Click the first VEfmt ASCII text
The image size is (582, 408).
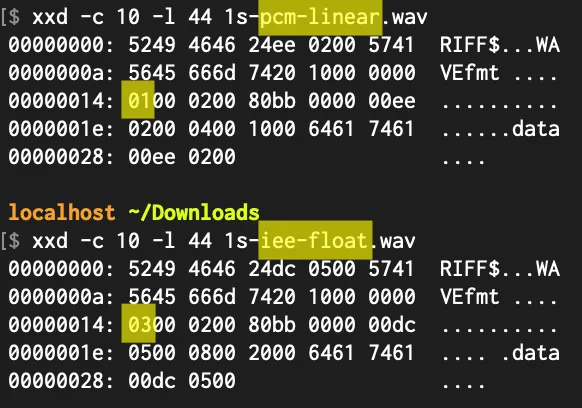469,72
